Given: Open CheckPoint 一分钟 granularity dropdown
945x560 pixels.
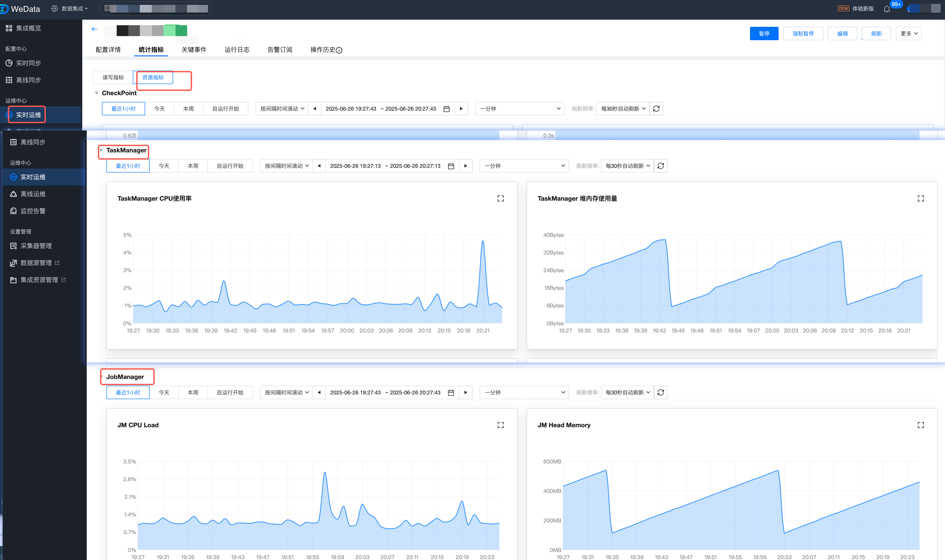Looking at the screenshot, I should [x=519, y=109].
